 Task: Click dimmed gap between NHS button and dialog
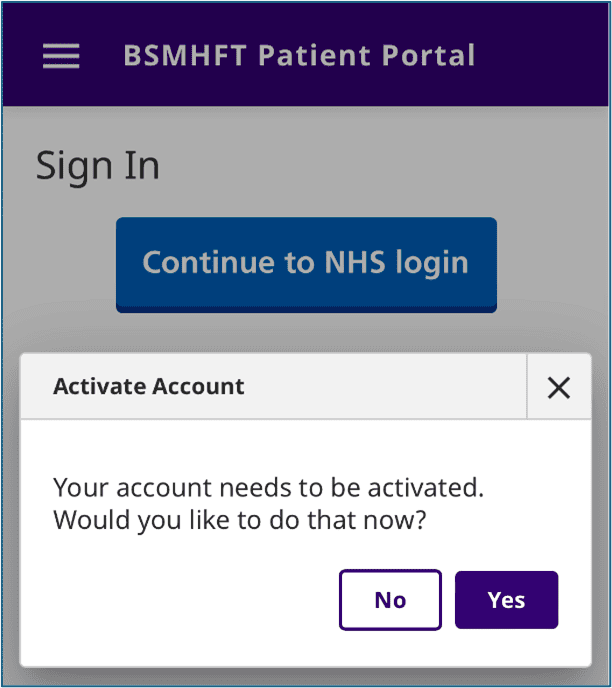(x=306, y=332)
